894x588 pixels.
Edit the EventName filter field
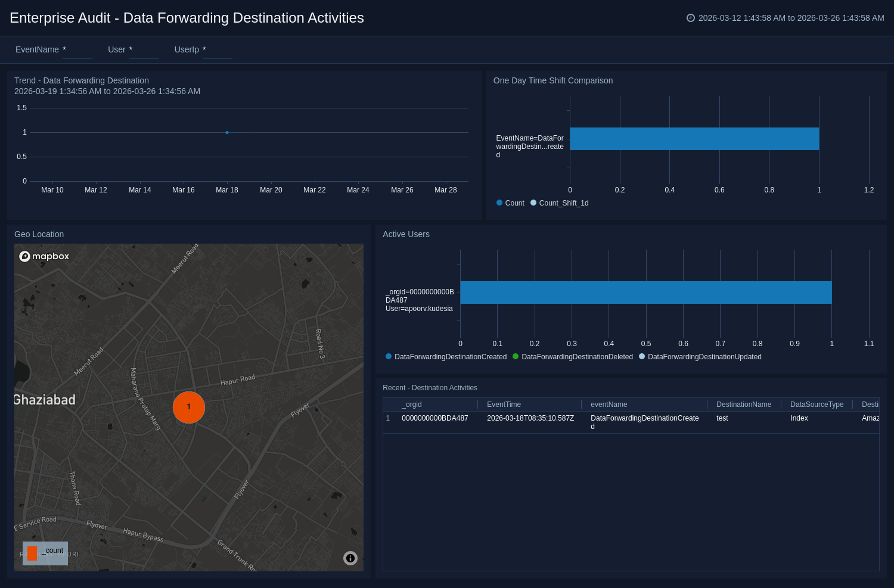(77, 50)
